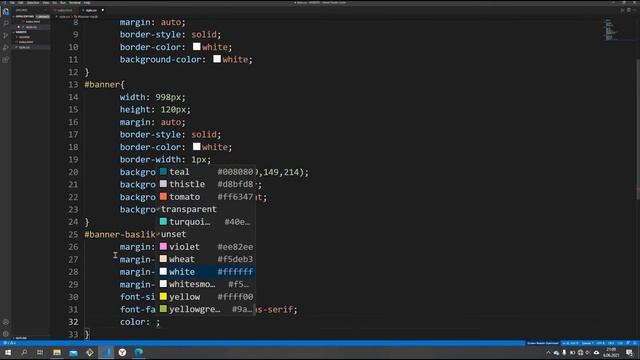Click the white swatch on line 18
640x360 pixels.
(x=196, y=147)
